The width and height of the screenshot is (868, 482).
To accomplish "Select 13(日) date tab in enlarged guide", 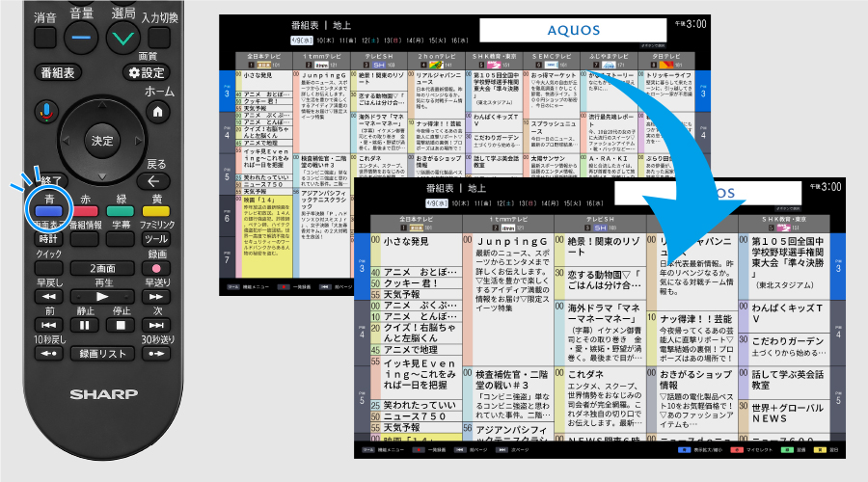I will [528, 203].
